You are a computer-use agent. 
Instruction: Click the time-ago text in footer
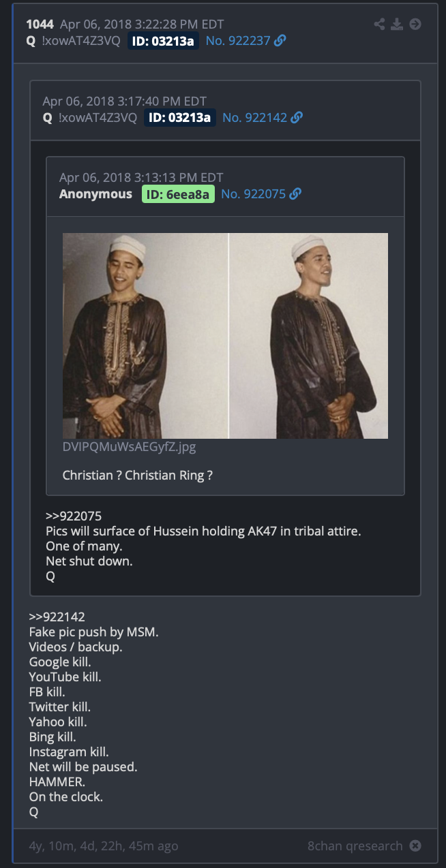[104, 846]
